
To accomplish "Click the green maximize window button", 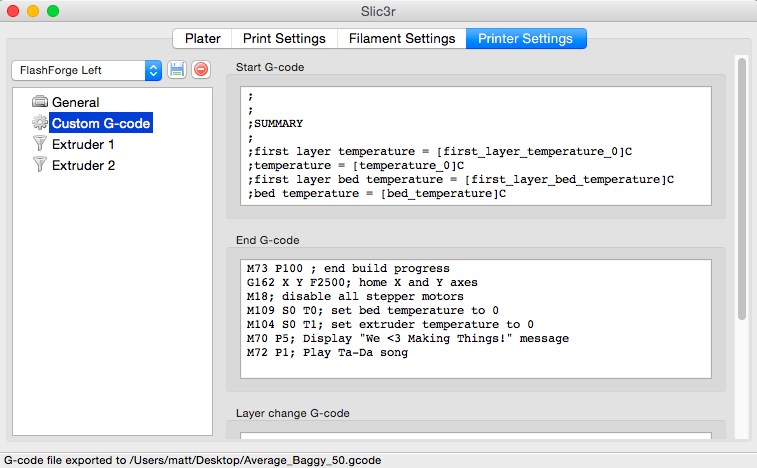I will point(53,11).
